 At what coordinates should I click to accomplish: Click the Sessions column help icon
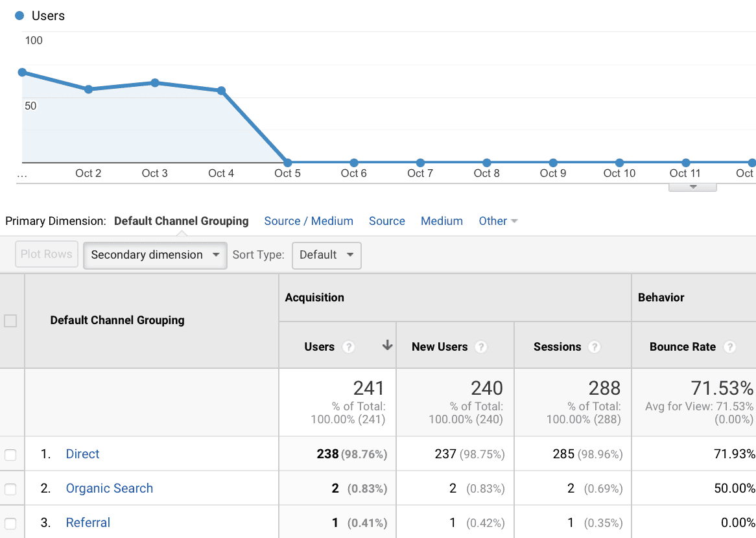[x=594, y=347]
